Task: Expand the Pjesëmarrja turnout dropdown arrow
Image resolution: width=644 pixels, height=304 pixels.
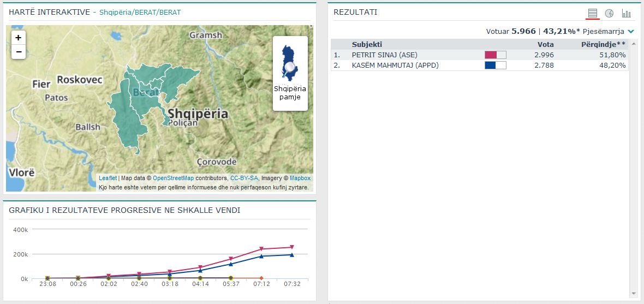Action: click(x=631, y=32)
